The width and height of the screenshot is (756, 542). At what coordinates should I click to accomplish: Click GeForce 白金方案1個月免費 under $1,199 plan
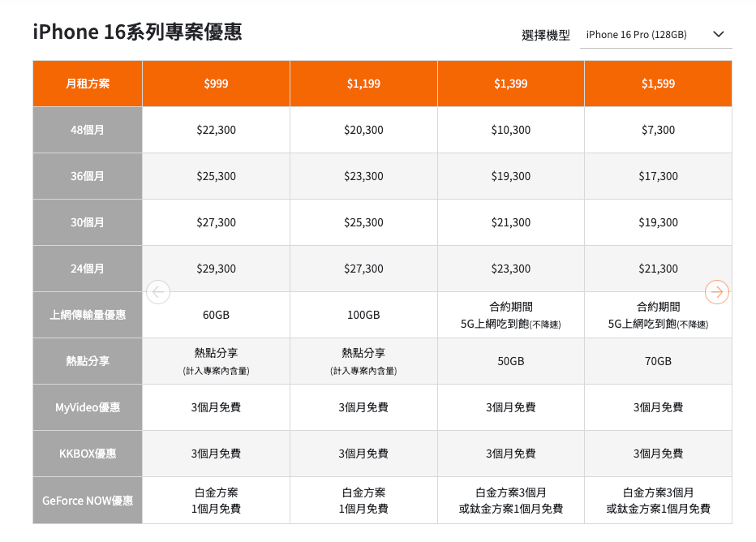[x=363, y=501]
